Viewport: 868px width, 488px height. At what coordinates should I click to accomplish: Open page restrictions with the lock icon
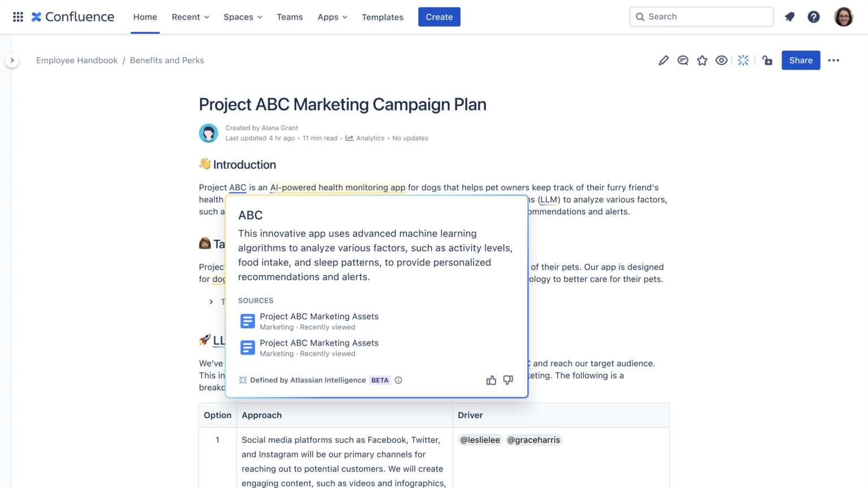767,60
